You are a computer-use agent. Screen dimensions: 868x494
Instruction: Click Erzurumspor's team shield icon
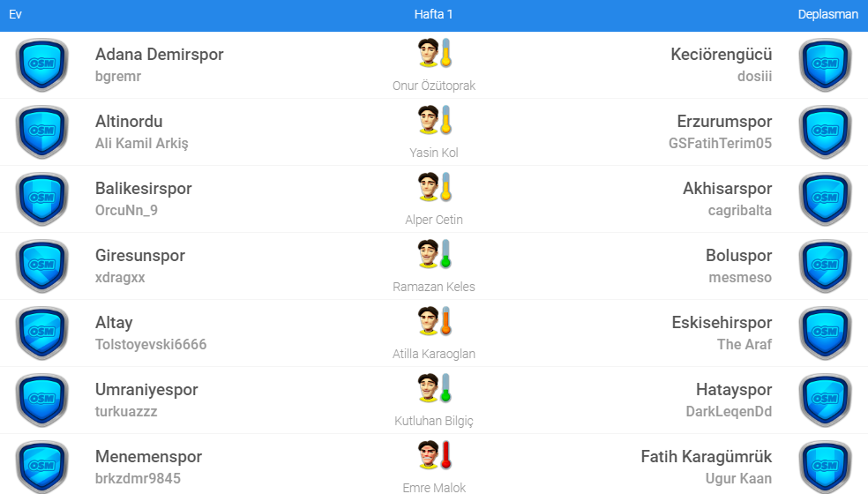(x=825, y=131)
